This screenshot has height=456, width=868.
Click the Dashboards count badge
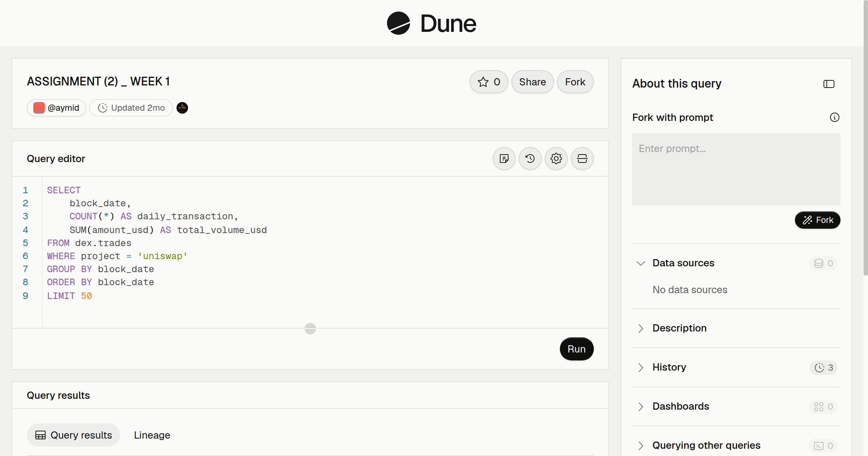[823, 406]
